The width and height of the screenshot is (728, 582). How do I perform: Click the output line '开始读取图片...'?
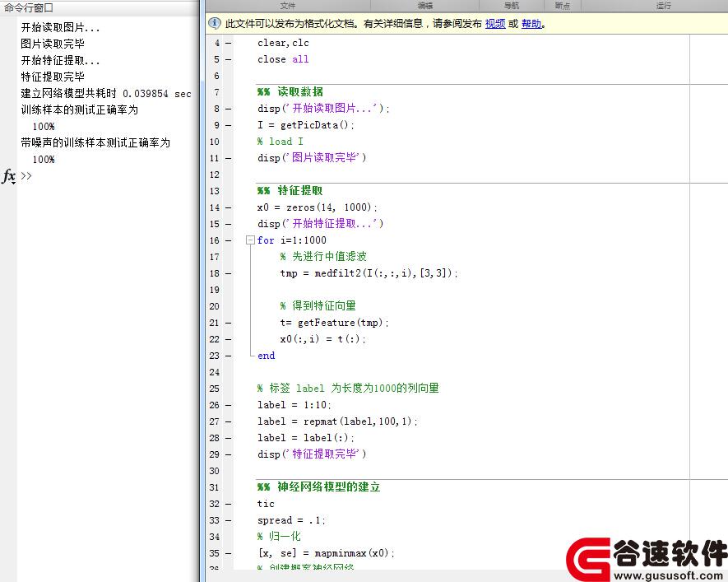click(60, 28)
